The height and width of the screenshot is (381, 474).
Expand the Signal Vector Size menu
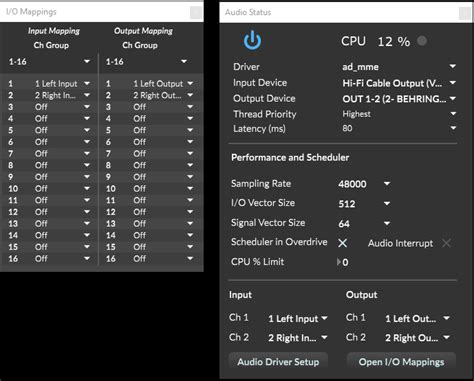click(364, 223)
